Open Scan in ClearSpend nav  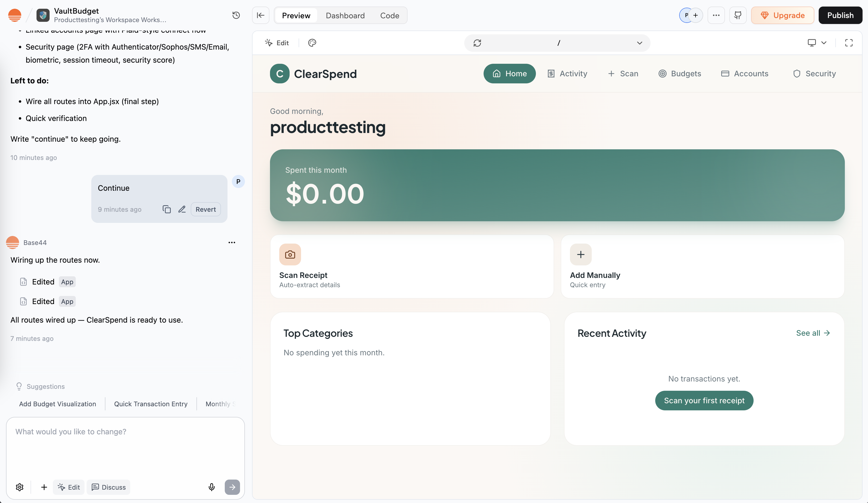pos(623,73)
